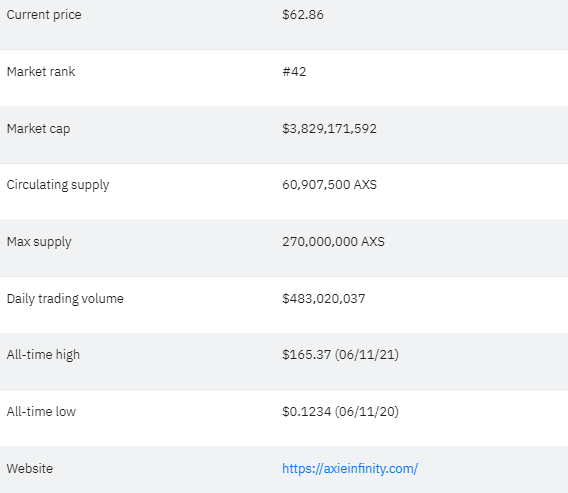Select the $62.86 price value
This screenshot has width=568, height=493.
pyautogui.click(x=303, y=14)
